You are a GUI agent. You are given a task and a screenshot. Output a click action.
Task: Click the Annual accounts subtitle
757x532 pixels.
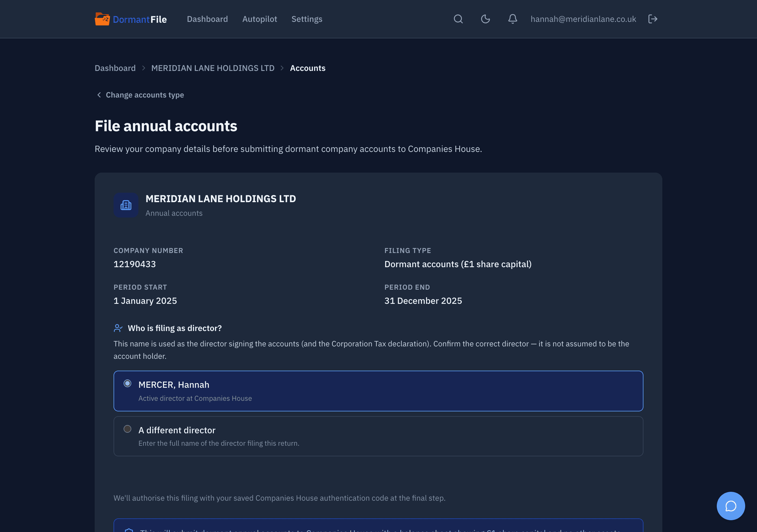[174, 213]
